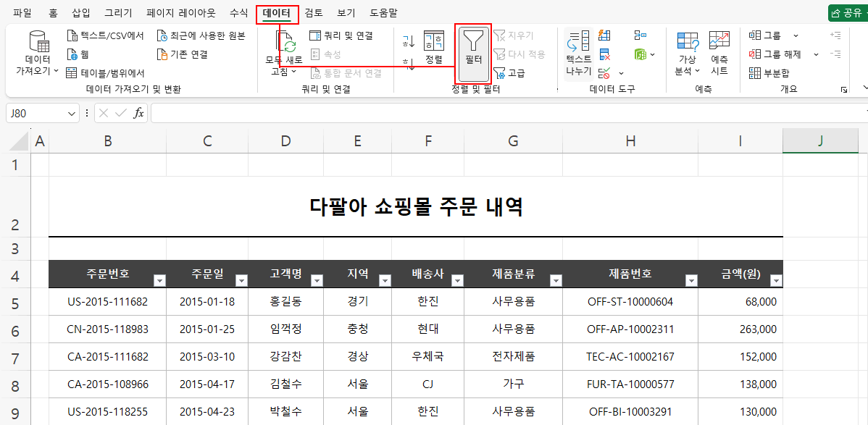The height and width of the screenshot is (425, 868).
Task: Open the 주문번호 filter dropdown
Action: 159,281
